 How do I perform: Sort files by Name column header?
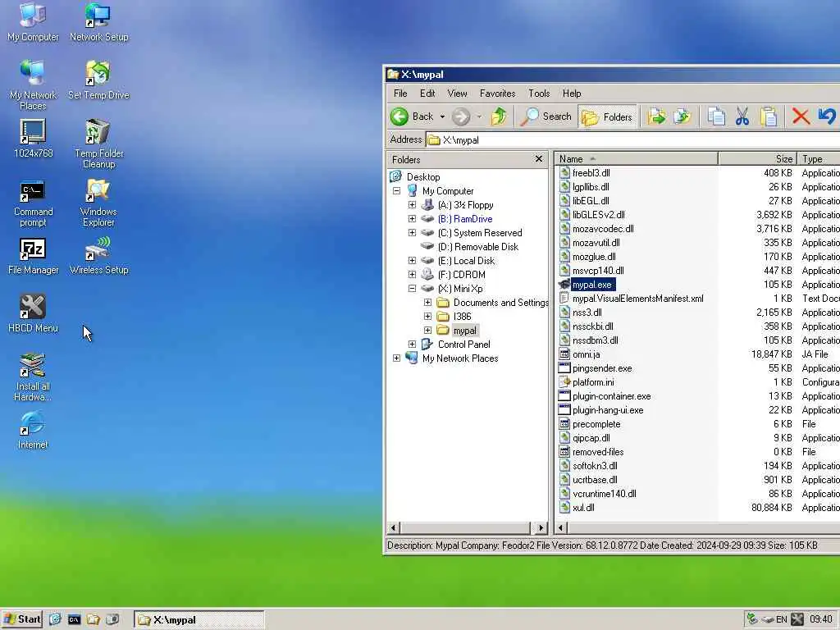636,158
